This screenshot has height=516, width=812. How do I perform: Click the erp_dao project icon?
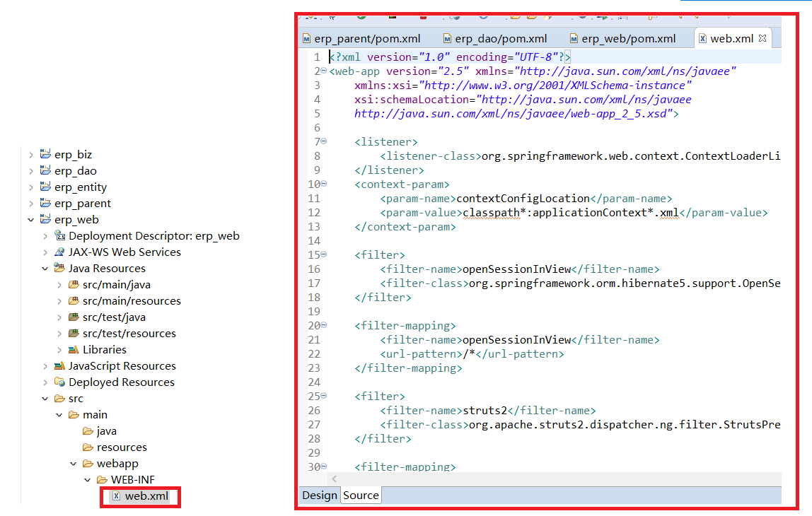45,170
